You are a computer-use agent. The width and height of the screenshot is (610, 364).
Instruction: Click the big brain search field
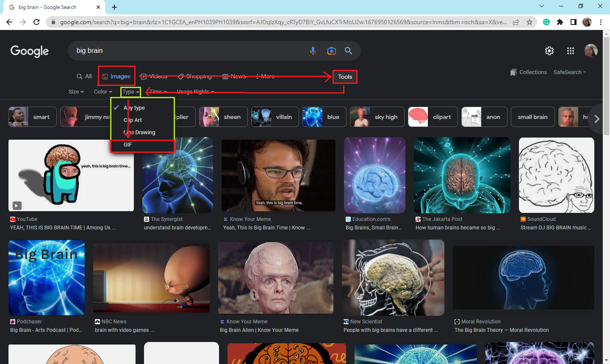(186, 51)
